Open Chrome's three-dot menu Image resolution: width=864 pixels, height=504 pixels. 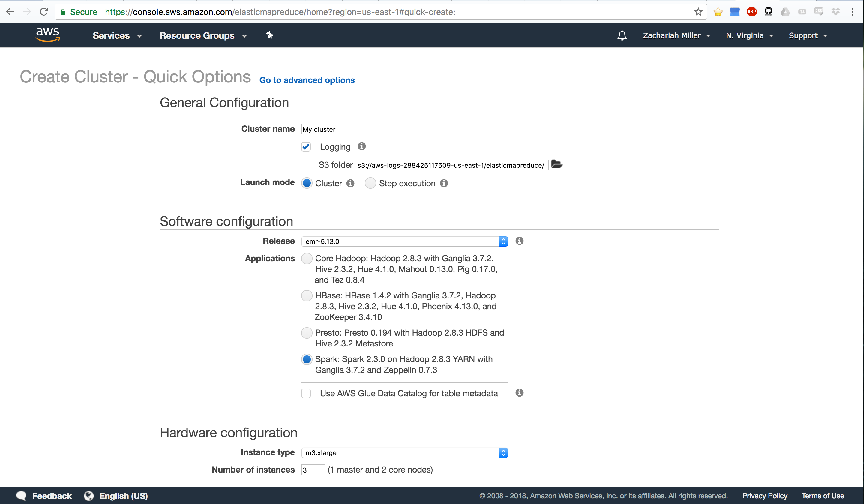(852, 12)
